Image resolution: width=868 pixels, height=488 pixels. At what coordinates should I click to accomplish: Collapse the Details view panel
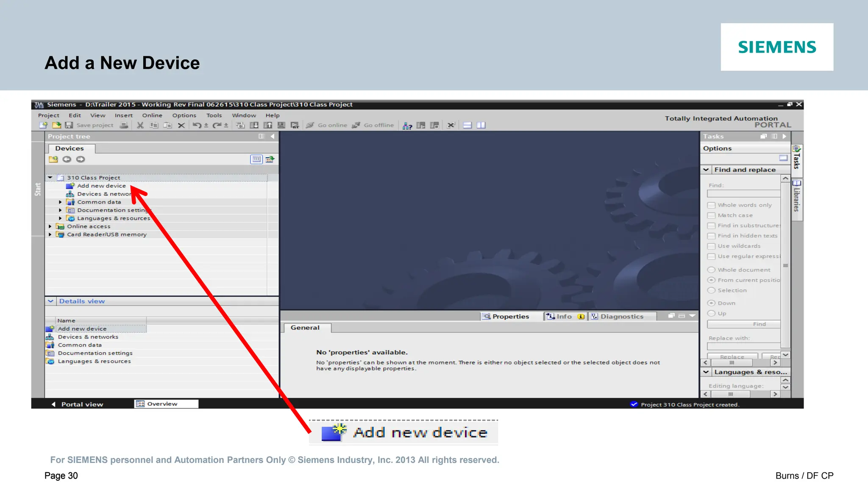[51, 301]
